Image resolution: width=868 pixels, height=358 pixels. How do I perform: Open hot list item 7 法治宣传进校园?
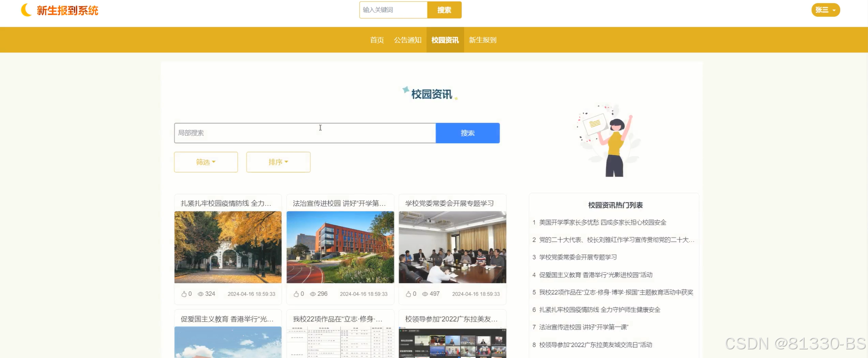[584, 327]
